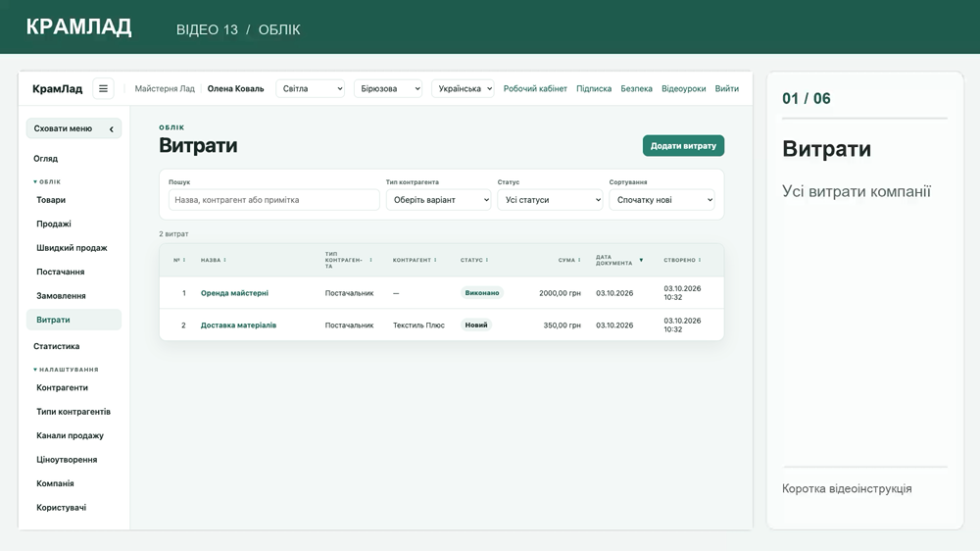Open the Відеоуроки link
980x551 pixels.
pos(684,89)
